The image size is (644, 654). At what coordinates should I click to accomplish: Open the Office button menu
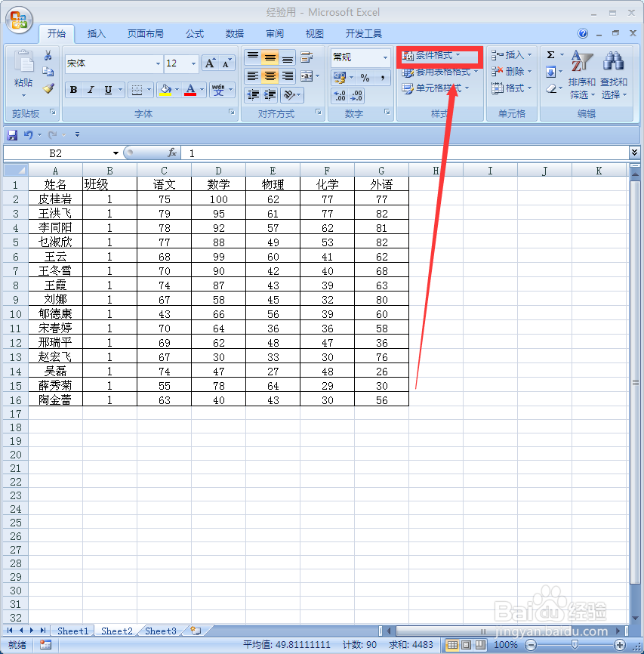pos(19,20)
